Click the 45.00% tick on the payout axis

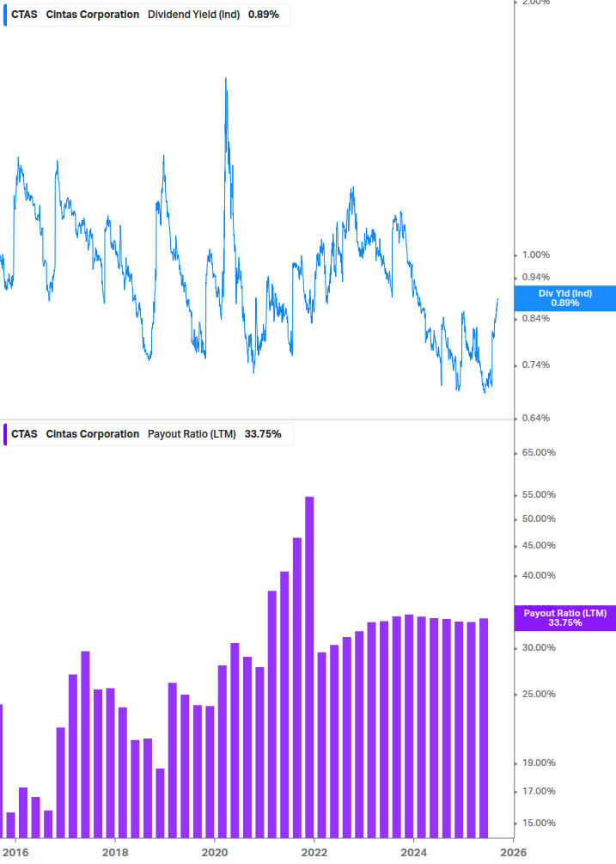(x=539, y=546)
